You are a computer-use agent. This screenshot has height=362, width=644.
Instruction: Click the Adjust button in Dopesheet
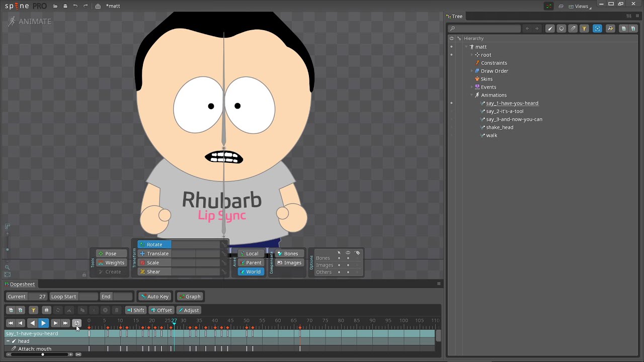(189, 310)
